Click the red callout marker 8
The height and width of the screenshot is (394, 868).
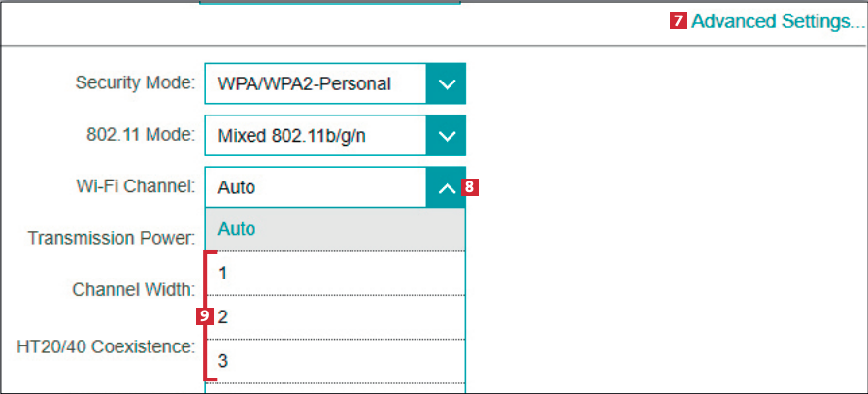(471, 188)
